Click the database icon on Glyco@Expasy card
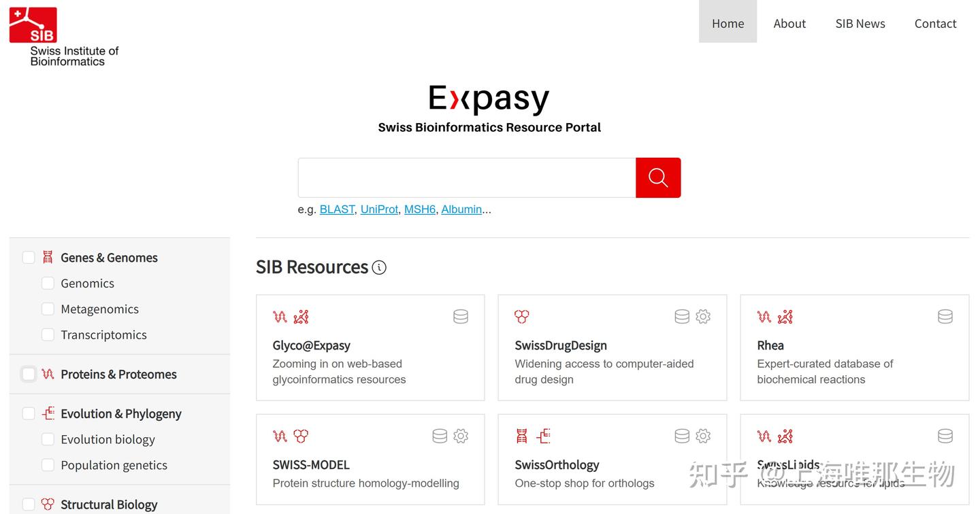Image resolution: width=980 pixels, height=514 pixels. click(461, 316)
